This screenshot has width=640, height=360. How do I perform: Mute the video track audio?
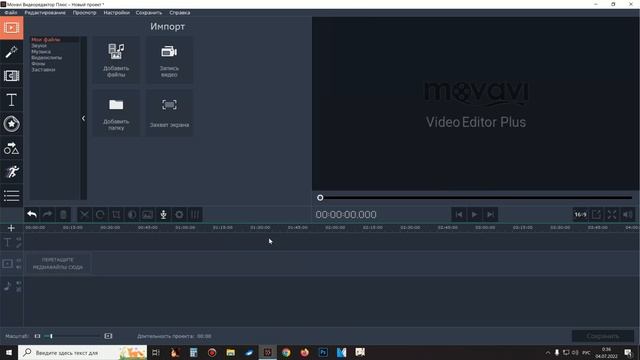click(19, 267)
